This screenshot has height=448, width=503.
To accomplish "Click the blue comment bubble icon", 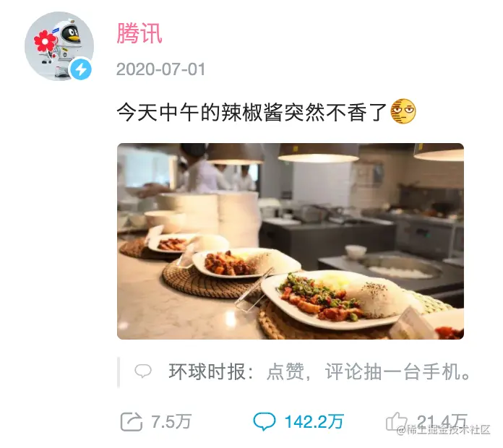I will pyautogui.click(x=265, y=421).
